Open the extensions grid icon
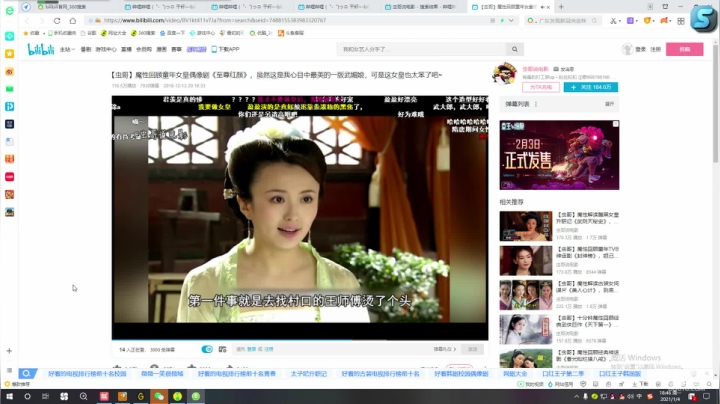This screenshot has width=720, height=404. click(x=681, y=21)
